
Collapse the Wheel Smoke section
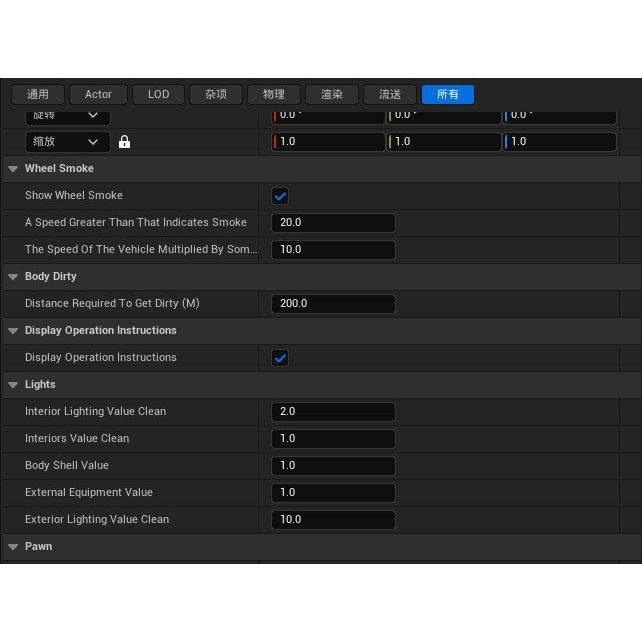[13, 169]
